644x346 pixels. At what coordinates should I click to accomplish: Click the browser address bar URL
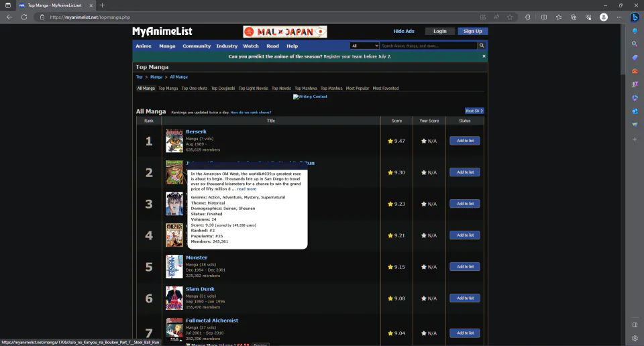click(89, 17)
